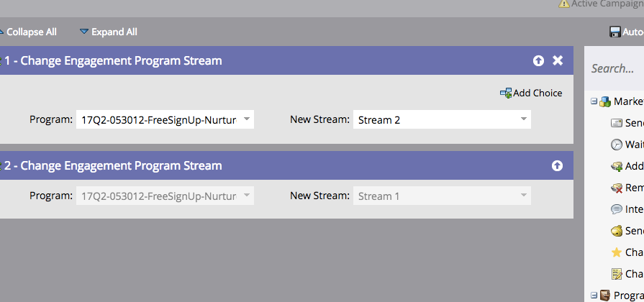Select the Wait clock icon

coord(617,145)
